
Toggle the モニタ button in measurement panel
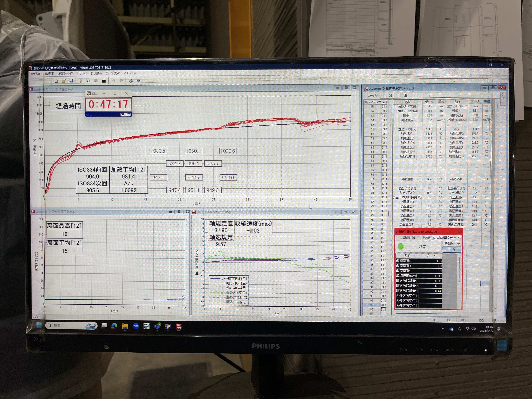[x=451, y=250]
